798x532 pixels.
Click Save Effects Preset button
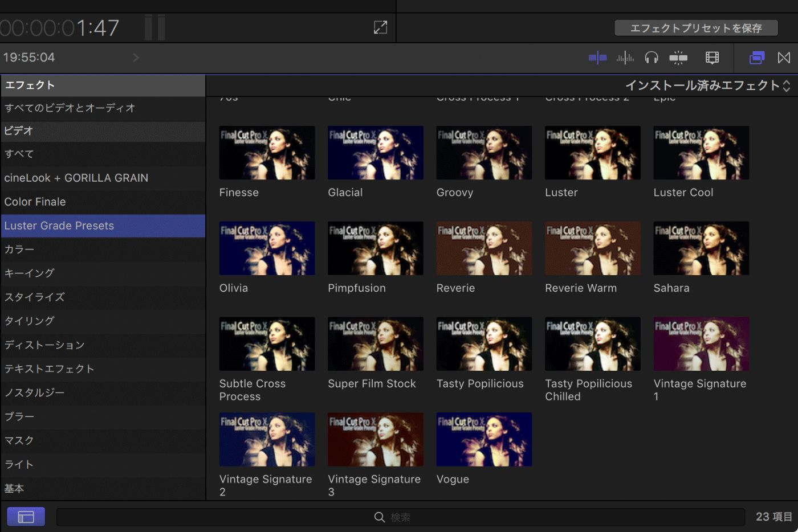click(696, 28)
